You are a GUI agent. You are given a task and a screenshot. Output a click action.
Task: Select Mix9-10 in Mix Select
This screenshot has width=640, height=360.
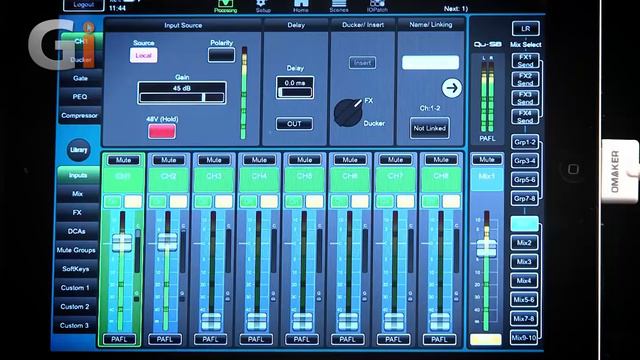[524, 338]
